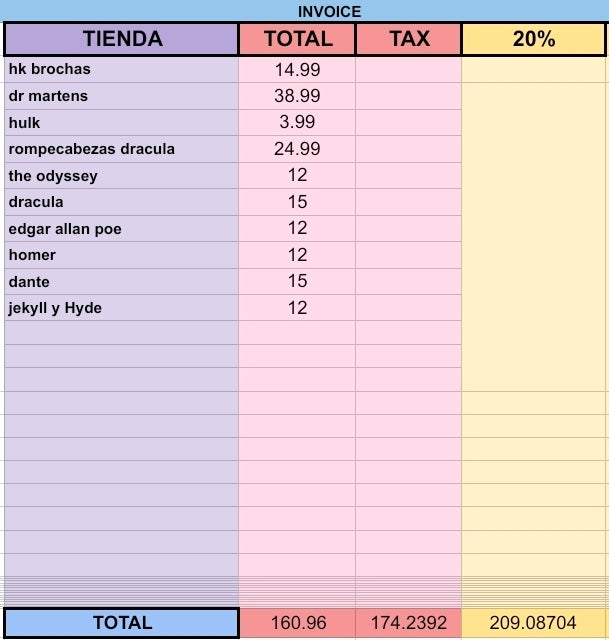Select the TOTAL column header cell
609x640 pixels.
[297, 39]
